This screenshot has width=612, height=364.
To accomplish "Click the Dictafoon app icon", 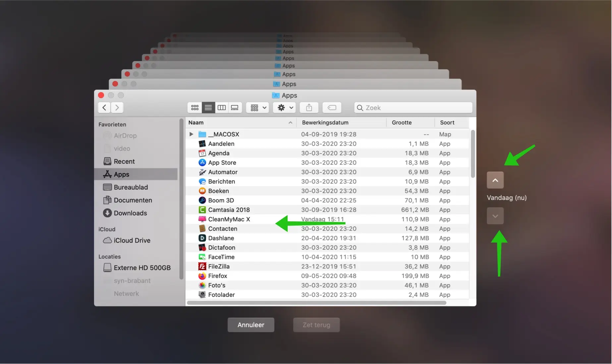I will pos(202,247).
